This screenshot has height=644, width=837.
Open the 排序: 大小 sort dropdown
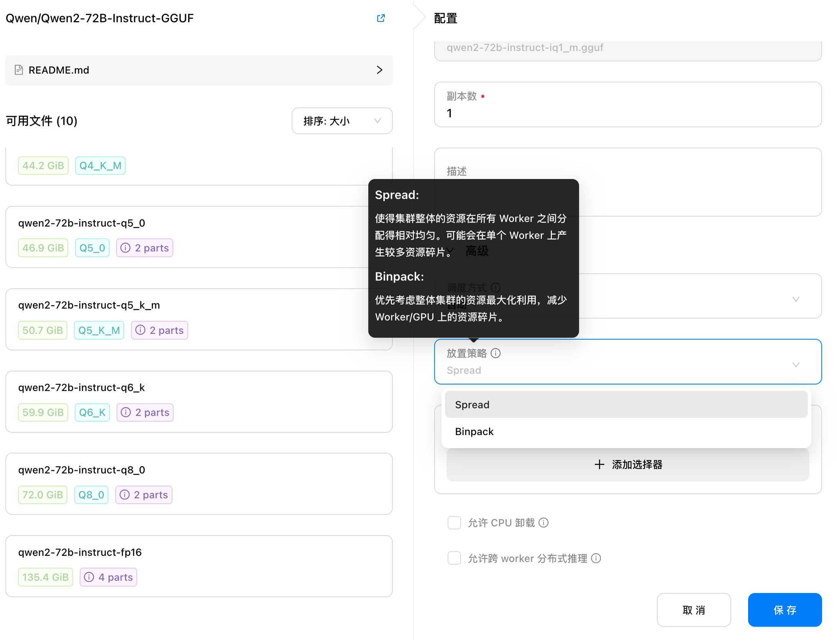click(x=341, y=121)
